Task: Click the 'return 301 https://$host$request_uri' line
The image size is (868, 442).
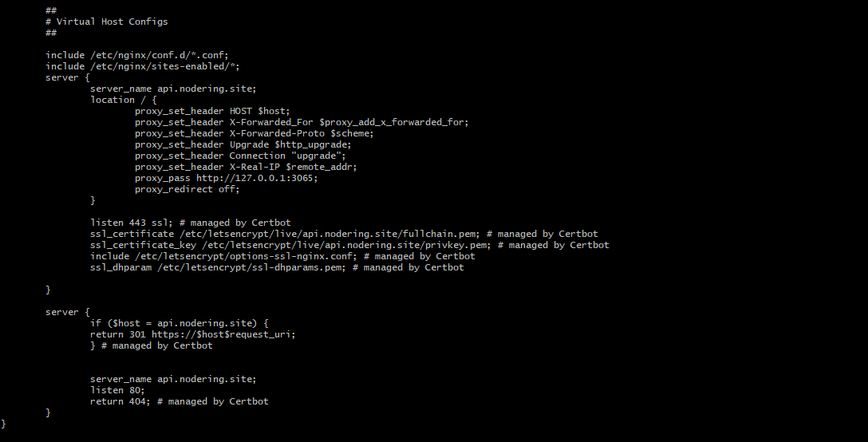Action: tap(192, 334)
